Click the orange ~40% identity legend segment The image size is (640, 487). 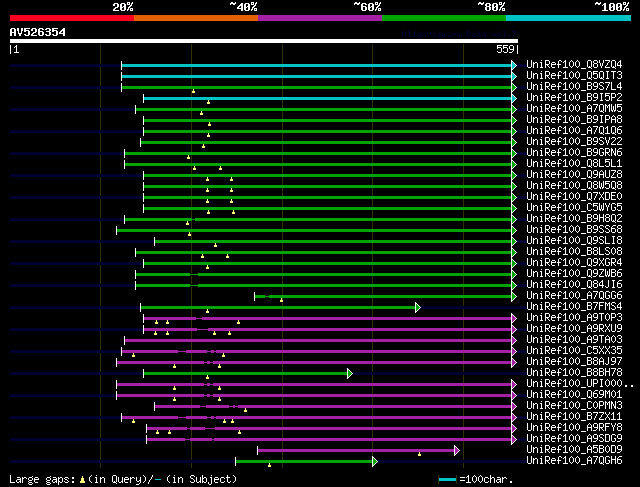(196, 18)
